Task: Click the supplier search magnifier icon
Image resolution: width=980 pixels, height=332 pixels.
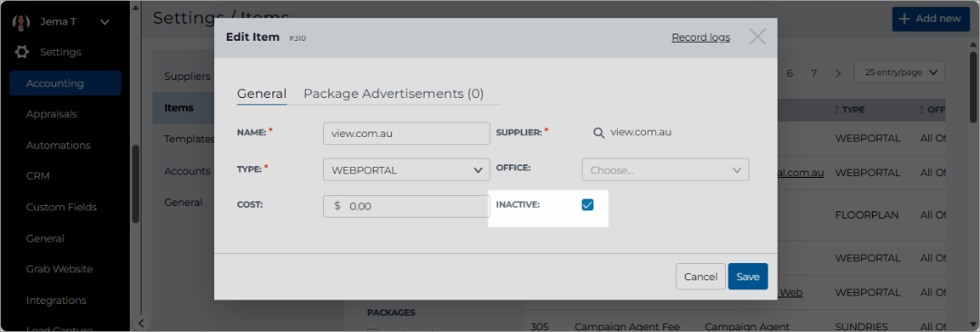Action: pyautogui.click(x=598, y=133)
